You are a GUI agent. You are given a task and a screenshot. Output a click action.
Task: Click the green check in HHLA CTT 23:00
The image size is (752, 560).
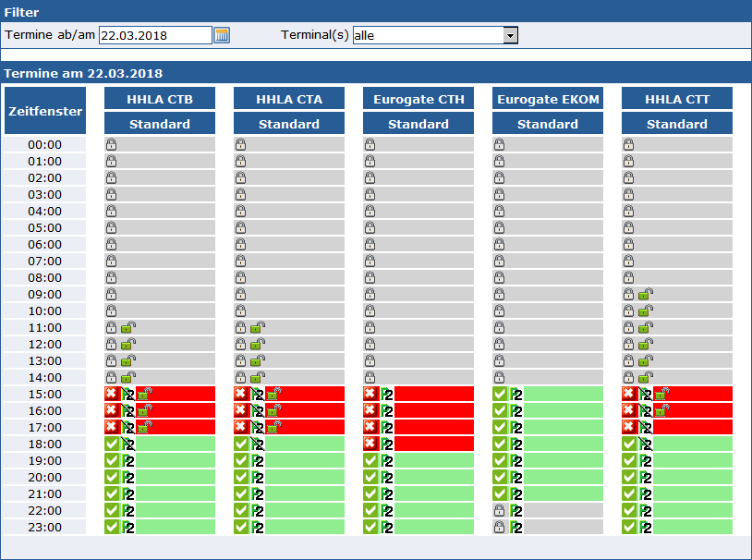pos(629,527)
